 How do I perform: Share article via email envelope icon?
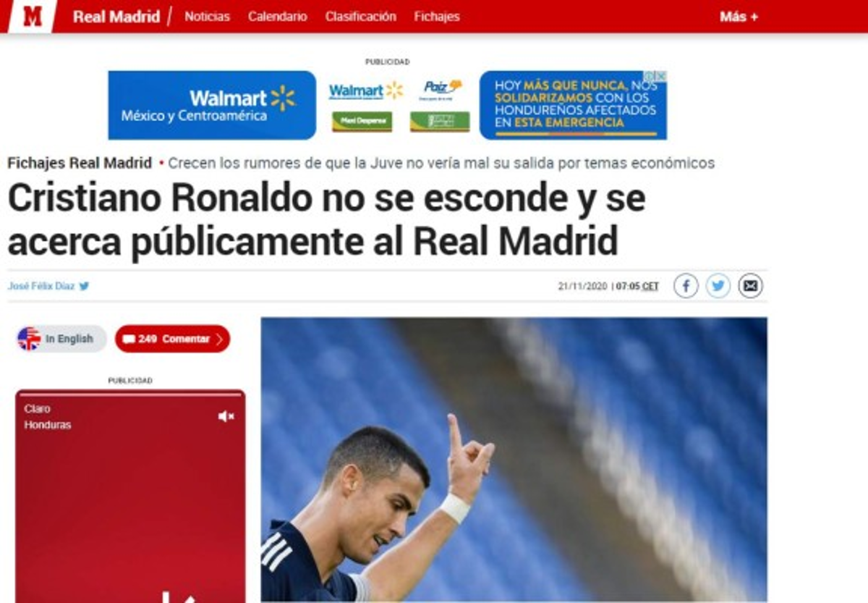click(x=751, y=286)
